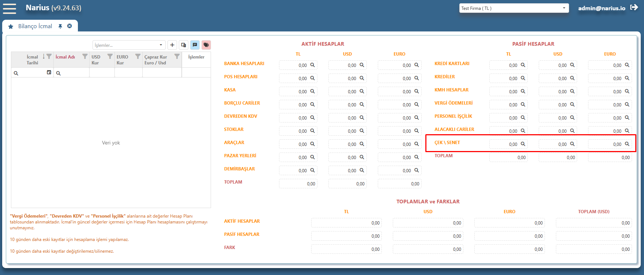
Task: Filter the İcmal Adı column
Action: [x=85, y=57]
